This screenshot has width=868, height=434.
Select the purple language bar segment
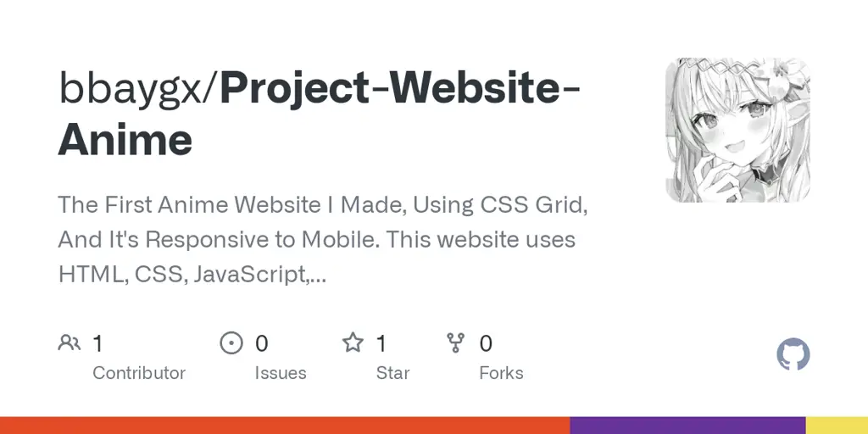pos(687,425)
